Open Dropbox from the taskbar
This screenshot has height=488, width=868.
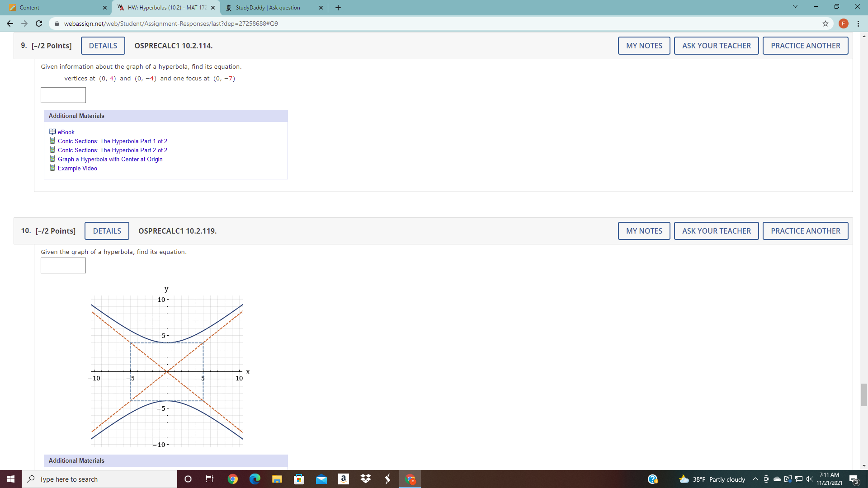point(366,479)
